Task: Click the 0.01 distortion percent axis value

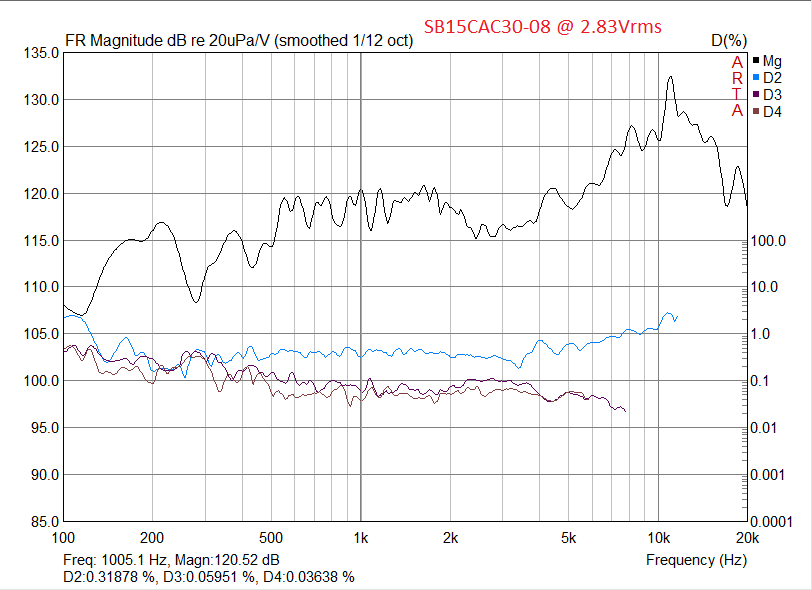Action: 764,428
